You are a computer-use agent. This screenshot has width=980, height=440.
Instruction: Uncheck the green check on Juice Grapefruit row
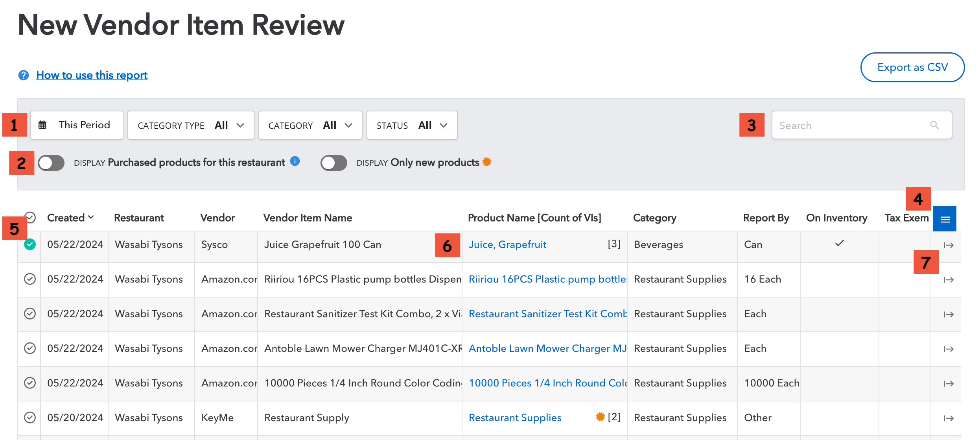pyautogui.click(x=30, y=244)
